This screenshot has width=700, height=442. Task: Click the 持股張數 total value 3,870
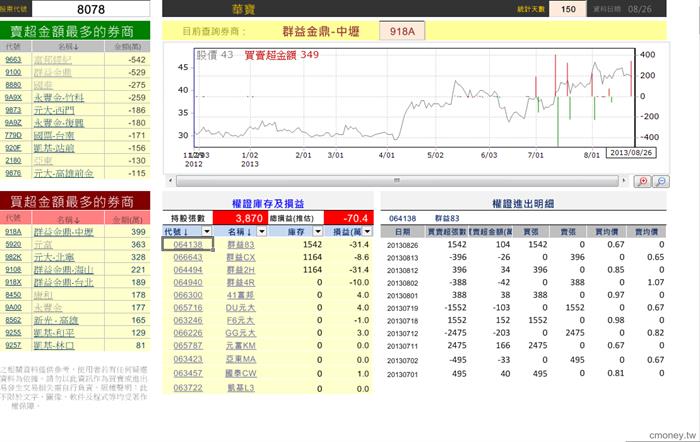coord(240,218)
